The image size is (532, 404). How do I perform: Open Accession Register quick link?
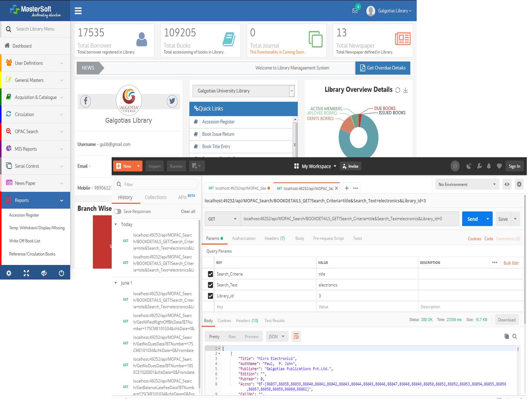tap(218, 122)
